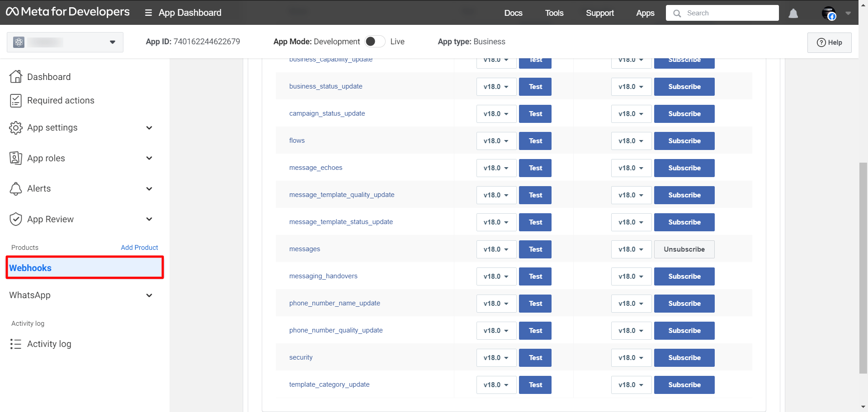868x412 pixels.
Task: Open the test version dropdown for flows
Action: point(496,141)
